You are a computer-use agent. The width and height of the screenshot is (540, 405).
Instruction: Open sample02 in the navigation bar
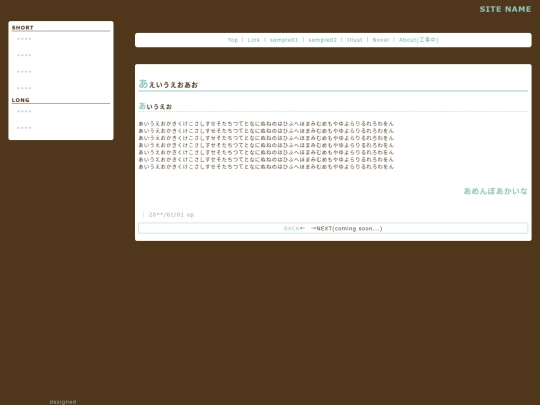[322, 40]
